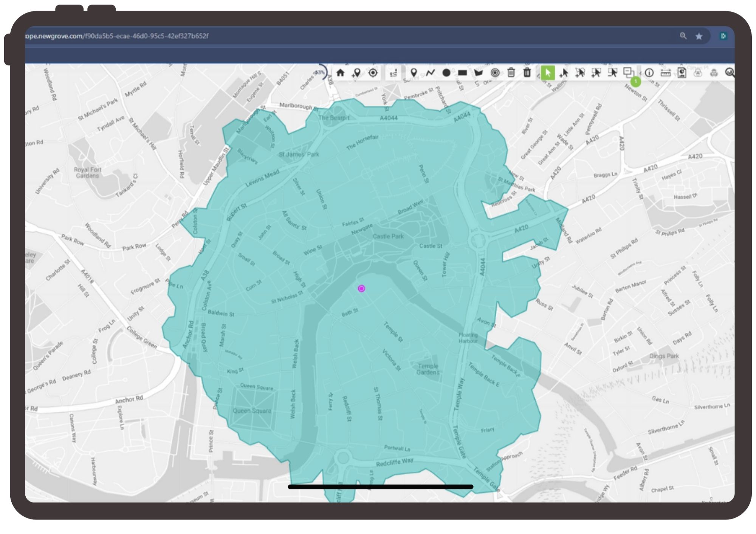Select the Home tool in the toolbar
756x534 pixels.
[340, 73]
